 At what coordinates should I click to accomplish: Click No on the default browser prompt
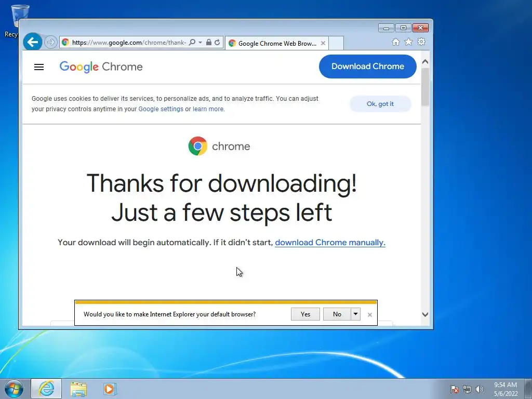[x=337, y=314]
